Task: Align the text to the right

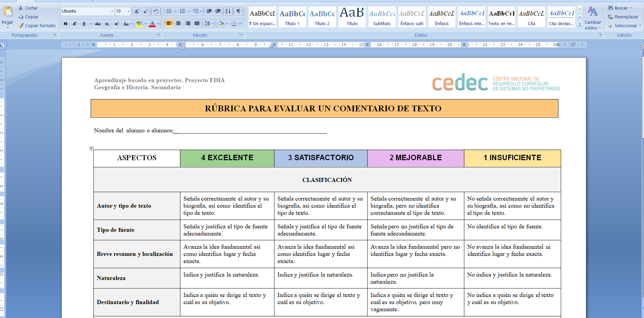Action: [x=188, y=23]
